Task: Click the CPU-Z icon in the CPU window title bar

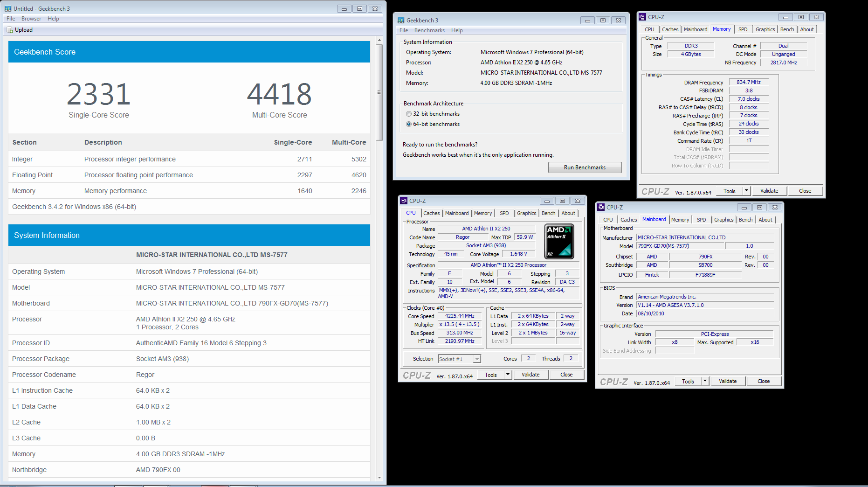Action: 404,201
